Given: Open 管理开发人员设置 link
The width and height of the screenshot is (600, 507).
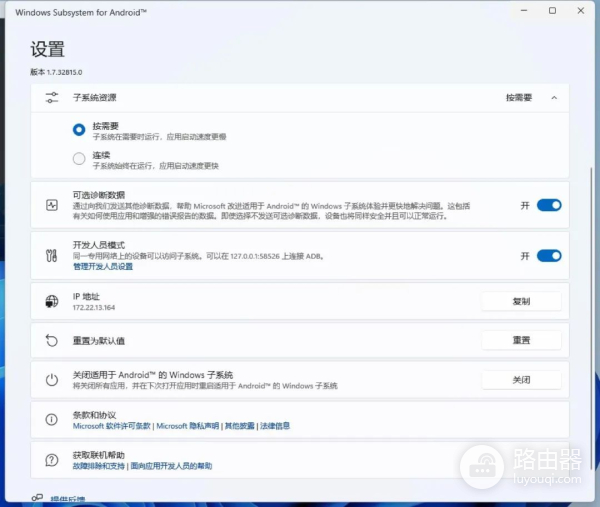Looking at the screenshot, I should (x=103, y=266).
